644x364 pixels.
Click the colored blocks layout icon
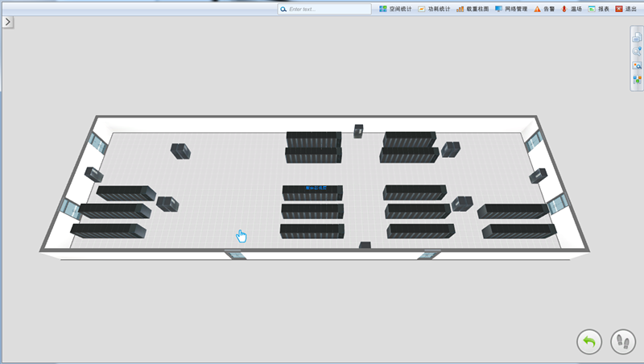[637, 79]
